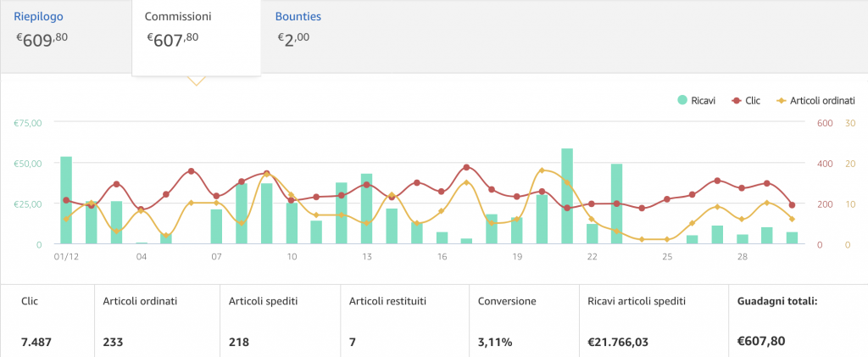
Task: Open the Riepilogo tab
Action: click(x=66, y=36)
